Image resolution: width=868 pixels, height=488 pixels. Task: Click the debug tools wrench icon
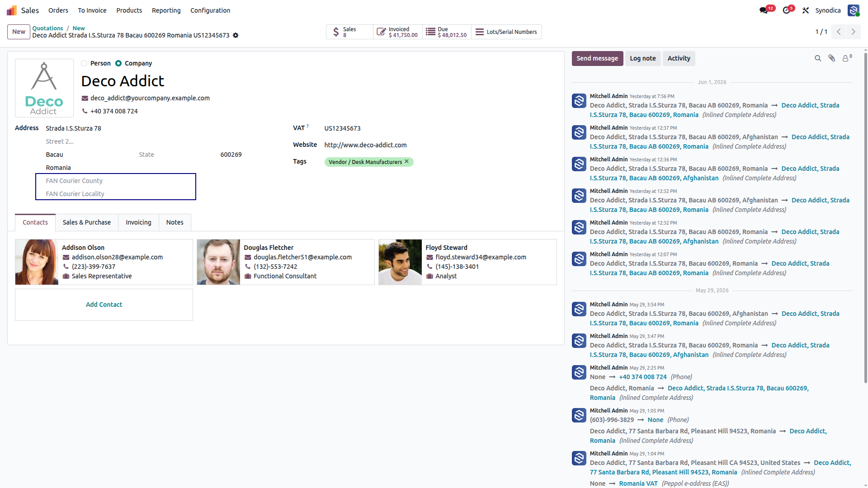(x=806, y=10)
